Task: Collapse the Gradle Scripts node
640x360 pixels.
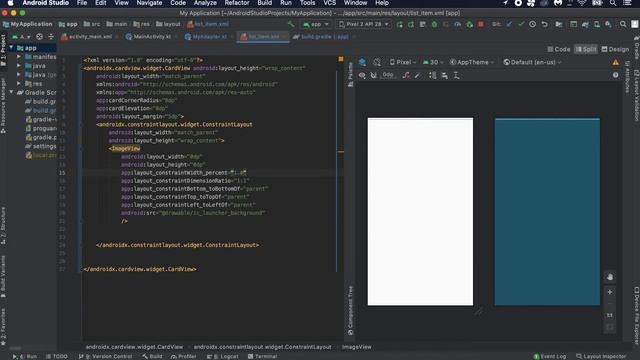Action: [11, 93]
